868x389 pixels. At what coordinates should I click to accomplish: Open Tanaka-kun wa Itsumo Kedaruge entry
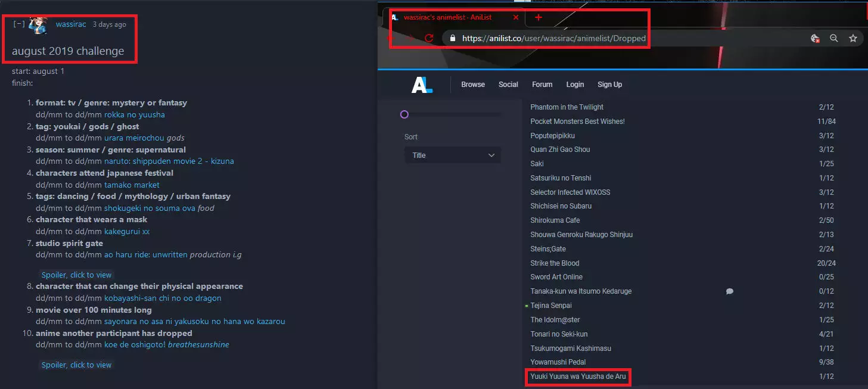point(581,291)
